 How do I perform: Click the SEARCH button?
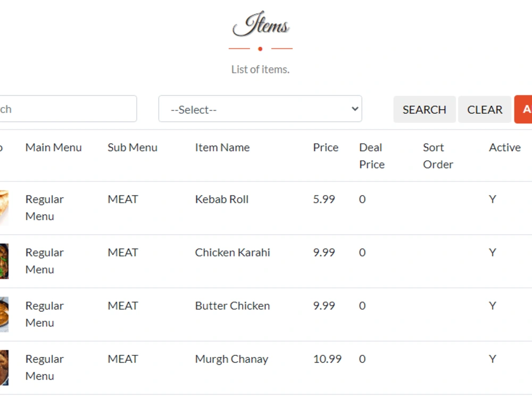[425, 109]
